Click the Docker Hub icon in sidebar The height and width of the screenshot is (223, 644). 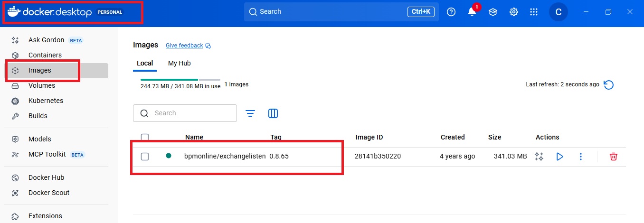(15, 178)
